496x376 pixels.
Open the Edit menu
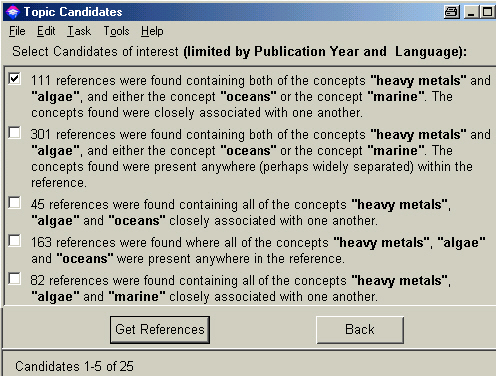(x=46, y=31)
